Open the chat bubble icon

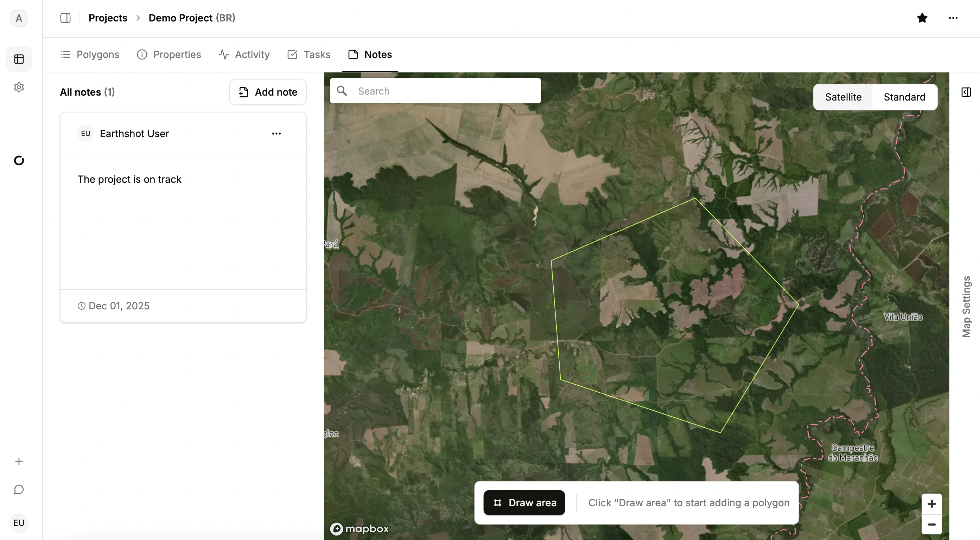tap(19, 490)
